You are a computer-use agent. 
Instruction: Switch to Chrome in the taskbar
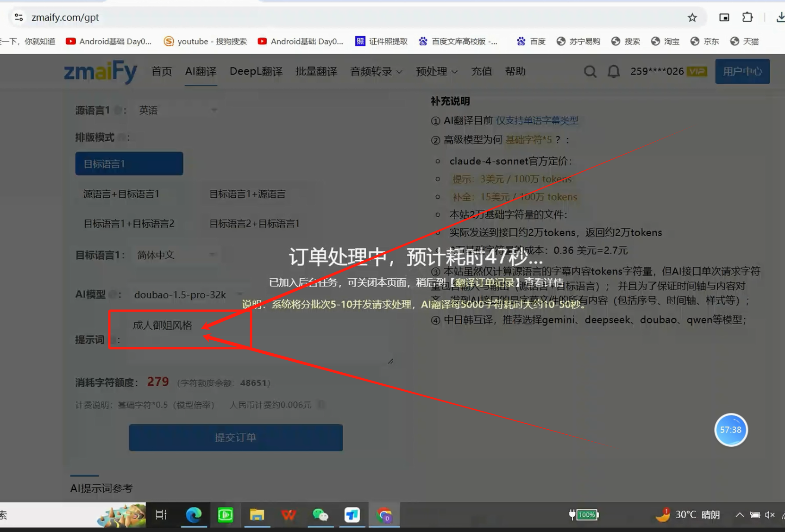click(x=384, y=515)
